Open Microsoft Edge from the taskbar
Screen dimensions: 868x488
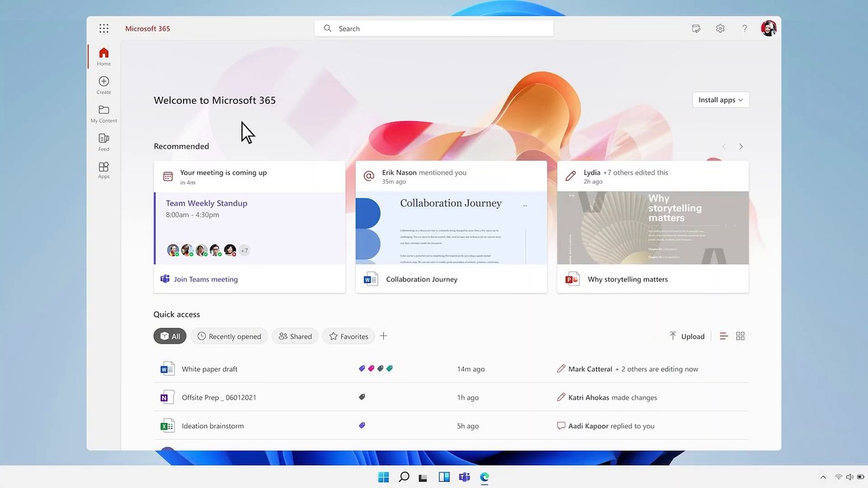pos(485,477)
